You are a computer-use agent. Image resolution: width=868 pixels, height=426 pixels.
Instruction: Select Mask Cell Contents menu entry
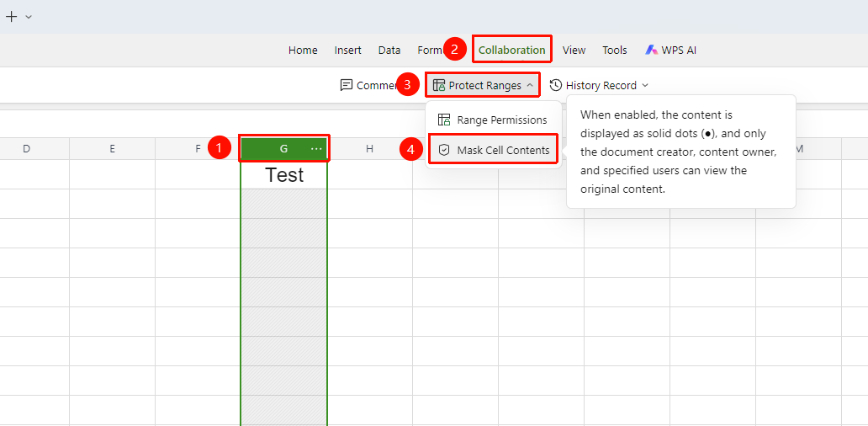pyautogui.click(x=493, y=150)
